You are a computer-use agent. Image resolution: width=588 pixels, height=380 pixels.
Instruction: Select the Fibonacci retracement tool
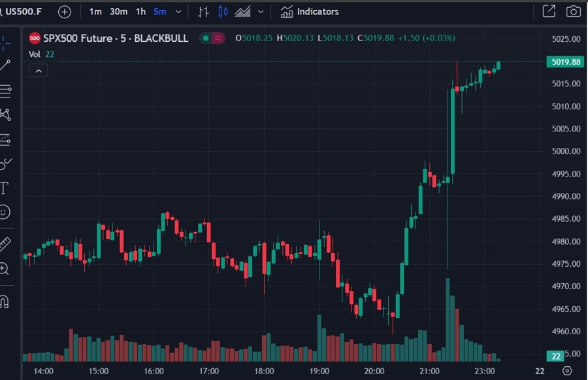6,90
